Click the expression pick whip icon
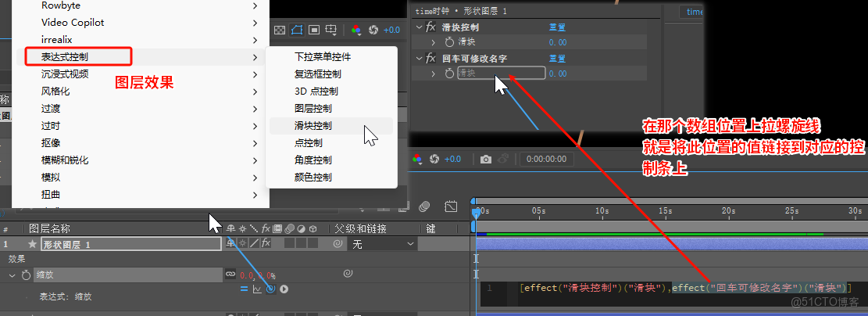Screen dimensions: 868x316 click(x=270, y=289)
